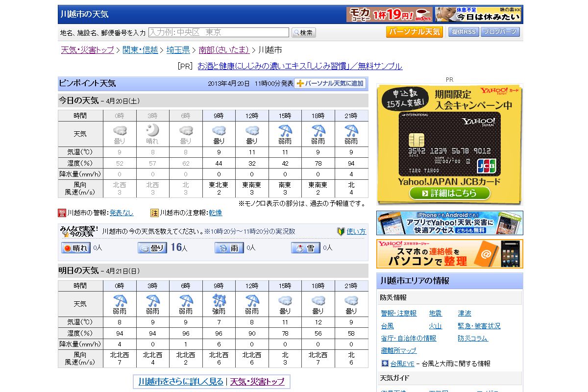Open 避難所マップ link
Image resolution: width=588 pixels, height=392 pixels.
(x=398, y=350)
